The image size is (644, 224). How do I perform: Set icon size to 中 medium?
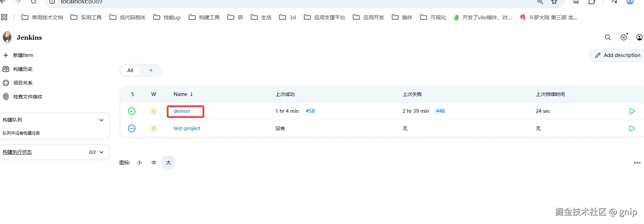click(x=154, y=163)
